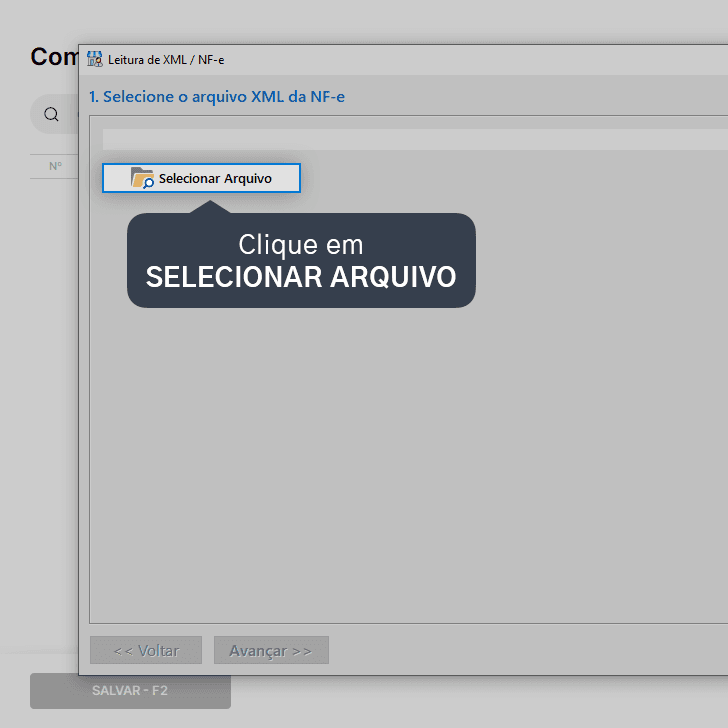Screen dimensions: 728x728
Task: Click the step number 1. in the heading
Action: click(94, 97)
